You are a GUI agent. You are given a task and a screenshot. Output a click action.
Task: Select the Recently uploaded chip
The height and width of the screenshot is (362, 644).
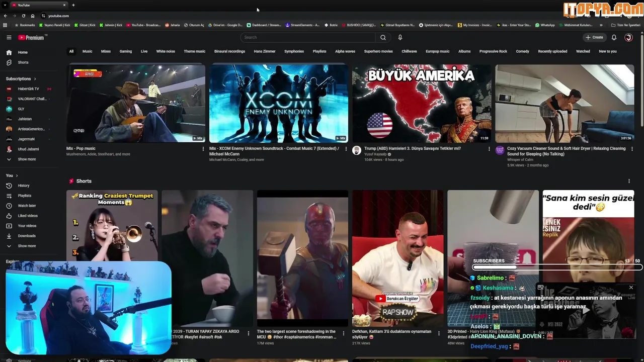tap(552, 51)
